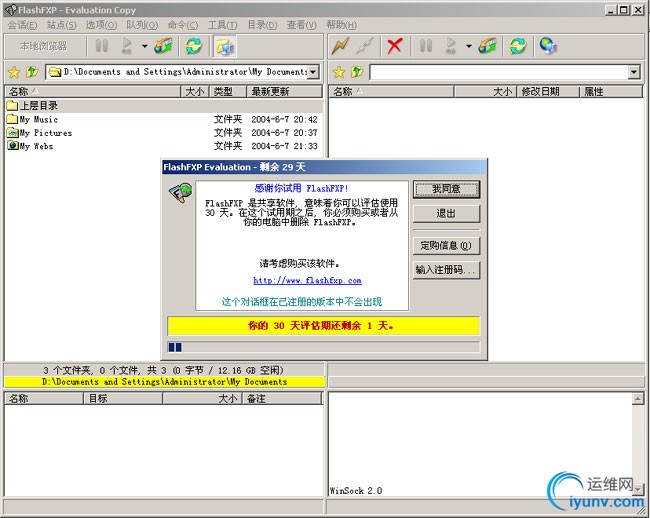Expand the left path dropdown arrow
This screenshot has width=650, height=518.
[x=313, y=72]
